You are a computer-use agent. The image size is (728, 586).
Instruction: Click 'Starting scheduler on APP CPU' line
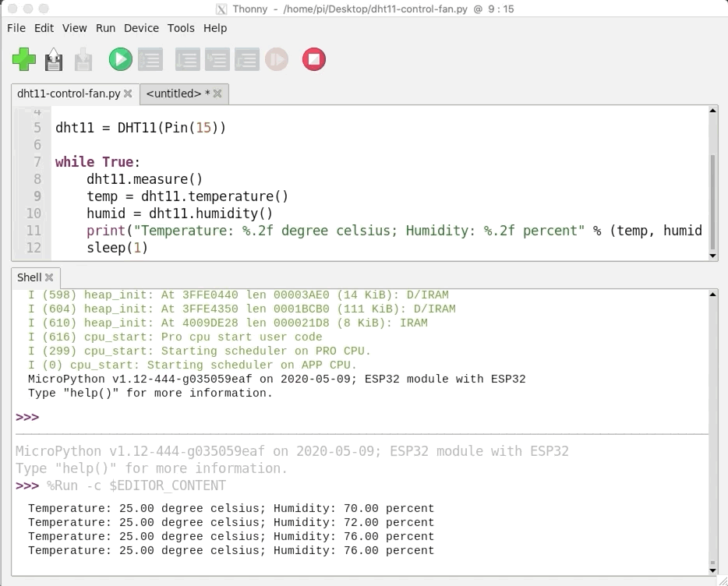193,365
